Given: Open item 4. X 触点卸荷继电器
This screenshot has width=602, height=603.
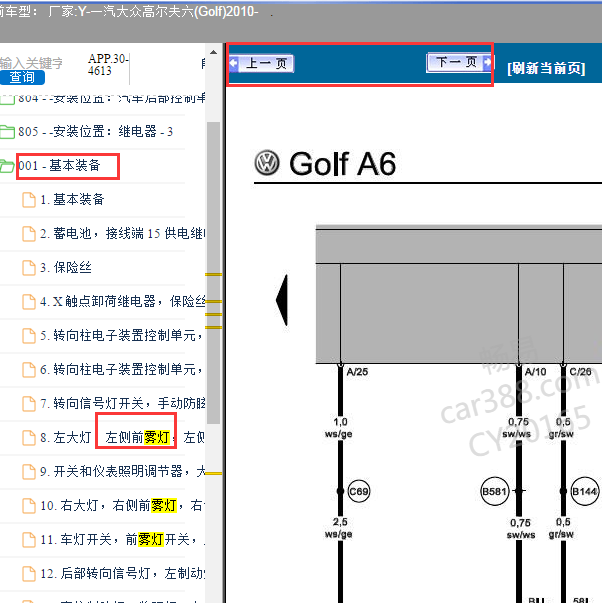Looking at the screenshot, I should pos(123,301).
